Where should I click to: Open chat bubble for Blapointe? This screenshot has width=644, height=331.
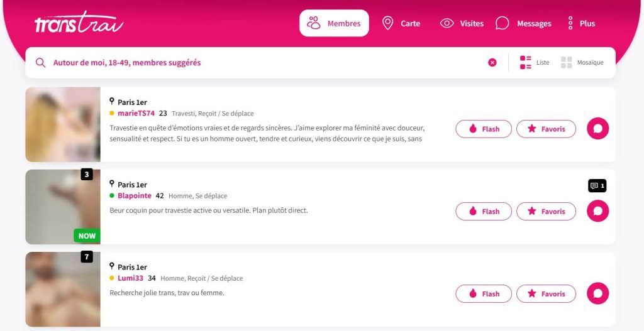597,211
